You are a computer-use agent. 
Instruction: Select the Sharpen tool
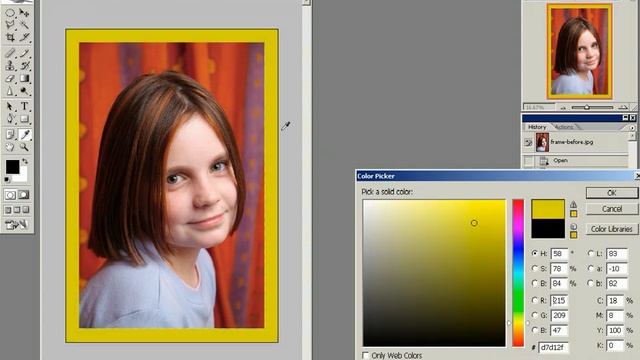click(10, 91)
